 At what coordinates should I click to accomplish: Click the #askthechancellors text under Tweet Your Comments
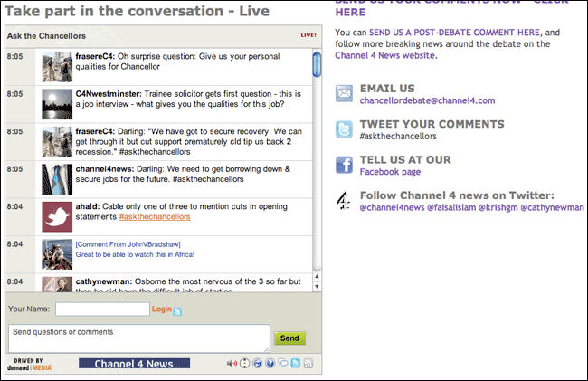(x=398, y=136)
